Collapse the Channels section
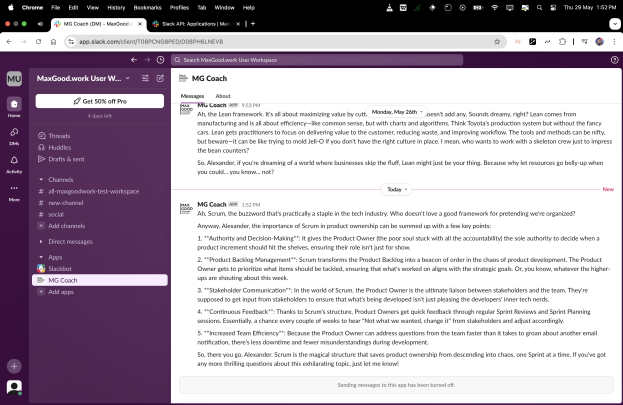The height and width of the screenshot is (405, 623). (x=41, y=180)
